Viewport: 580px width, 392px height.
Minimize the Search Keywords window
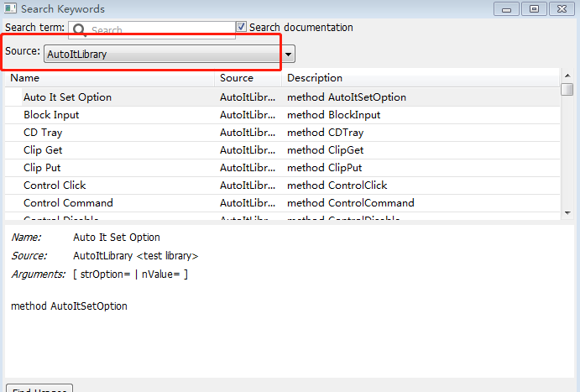(506, 9)
